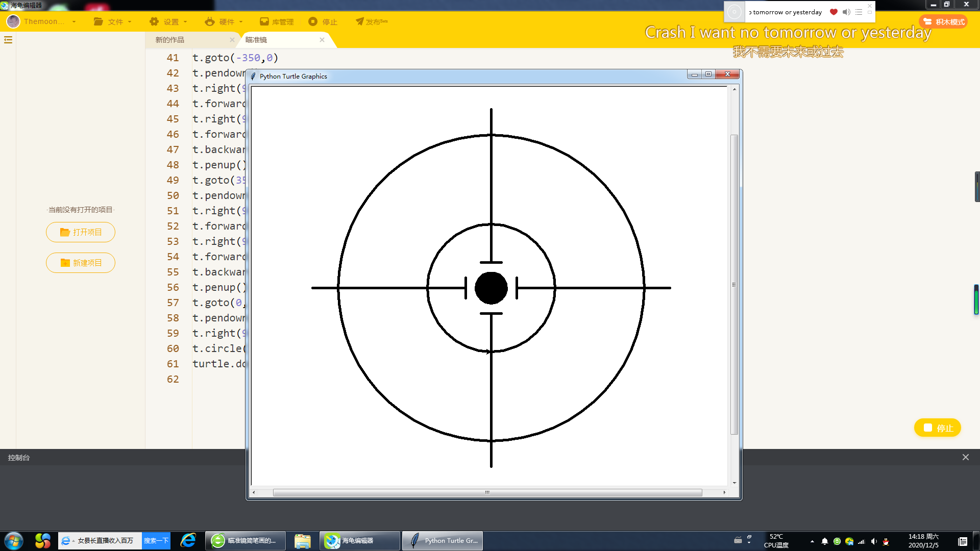Image resolution: width=980 pixels, height=551 pixels.
Task: Click the turtle window scroll down arrow
Action: pos(734,483)
